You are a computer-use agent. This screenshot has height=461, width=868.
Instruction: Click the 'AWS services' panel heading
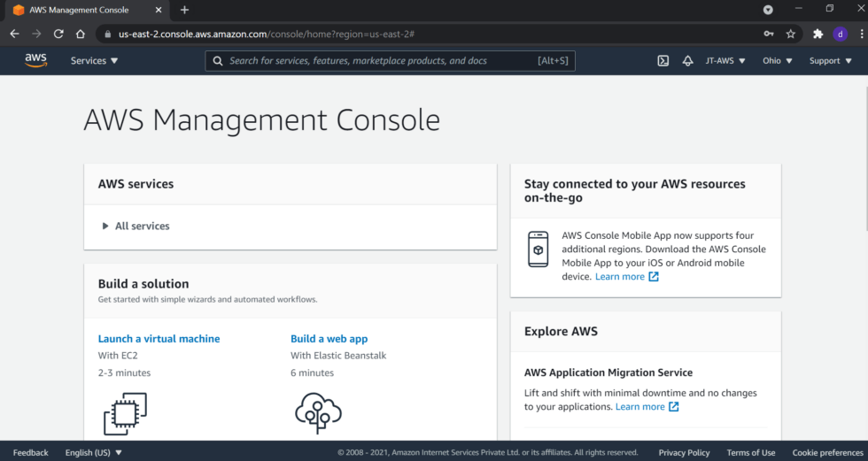pyautogui.click(x=136, y=183)
